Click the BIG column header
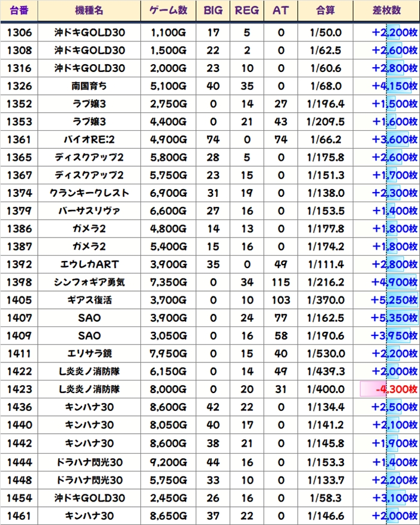Viewport: 420px width, 525px height. pos(213,11)
